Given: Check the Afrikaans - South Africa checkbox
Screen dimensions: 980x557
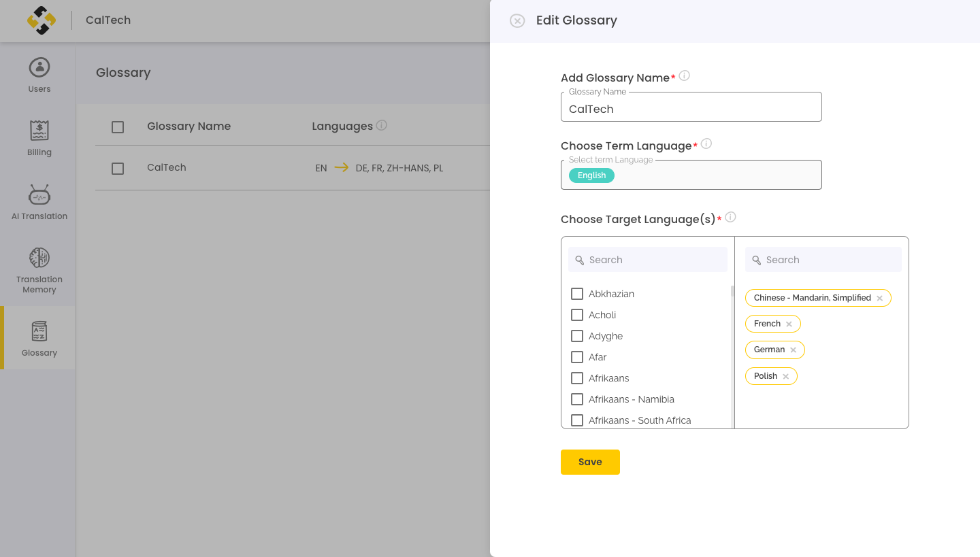Looking at the screenshot, I should (x=577, y=420).
